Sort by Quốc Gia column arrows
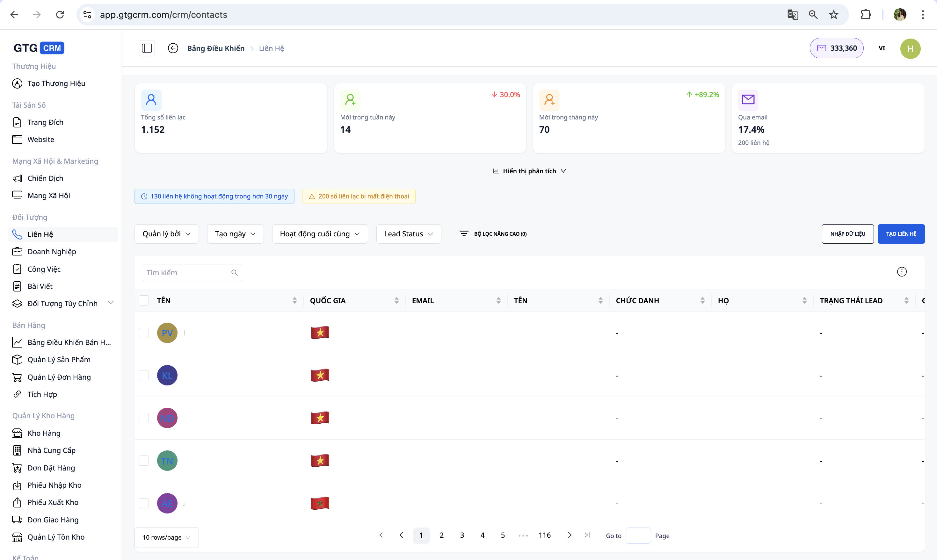 [396, 300]
